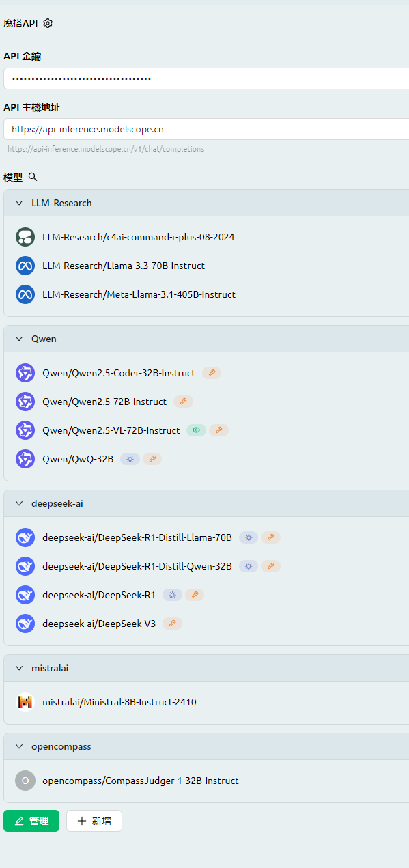Image resolution: width=409 pixels, height=868 pixels.
Task: Click the Meta logo beside Llama-3.3-70B-Instruct
Action: click(x=25, y=266)
